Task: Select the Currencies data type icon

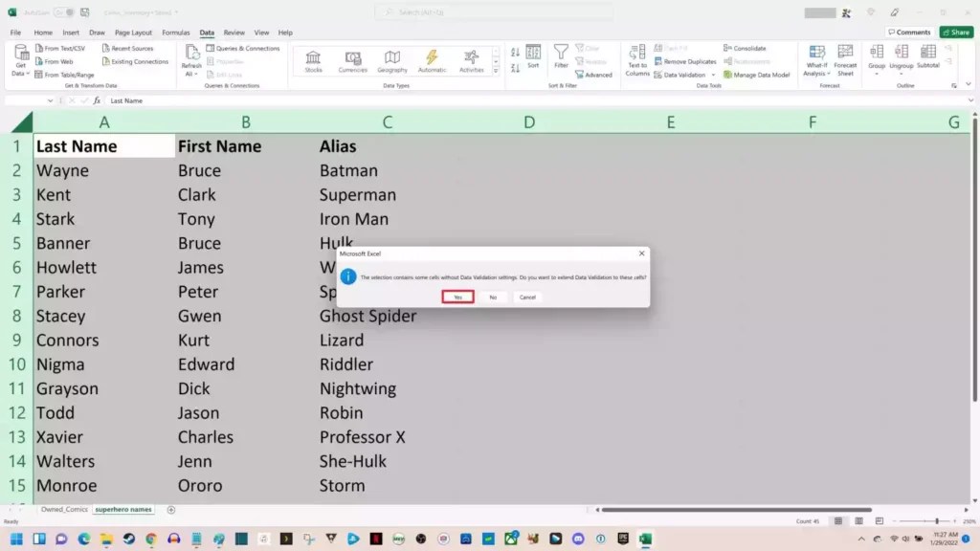Action: [x=351, y=60]
